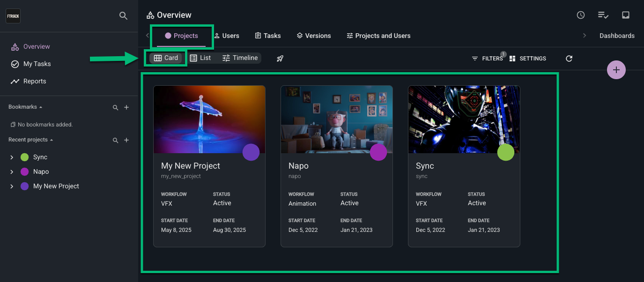Open the task checklist icon in the top bar
Viewport: 644px width, 282px height.
(x=603, y=15)
